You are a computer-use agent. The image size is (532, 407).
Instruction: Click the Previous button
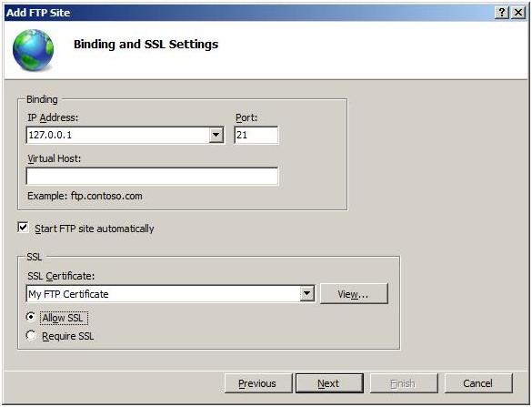258,383
